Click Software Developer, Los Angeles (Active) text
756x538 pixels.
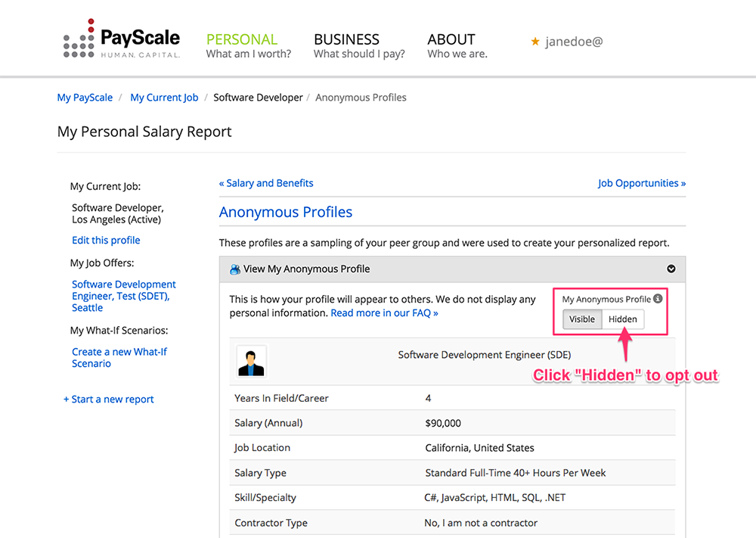[x=118, y=213]
